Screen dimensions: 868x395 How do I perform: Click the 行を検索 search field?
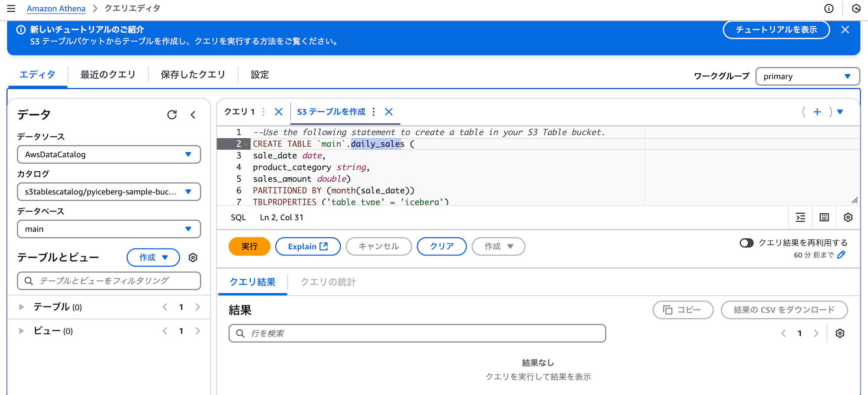[417, 333]
